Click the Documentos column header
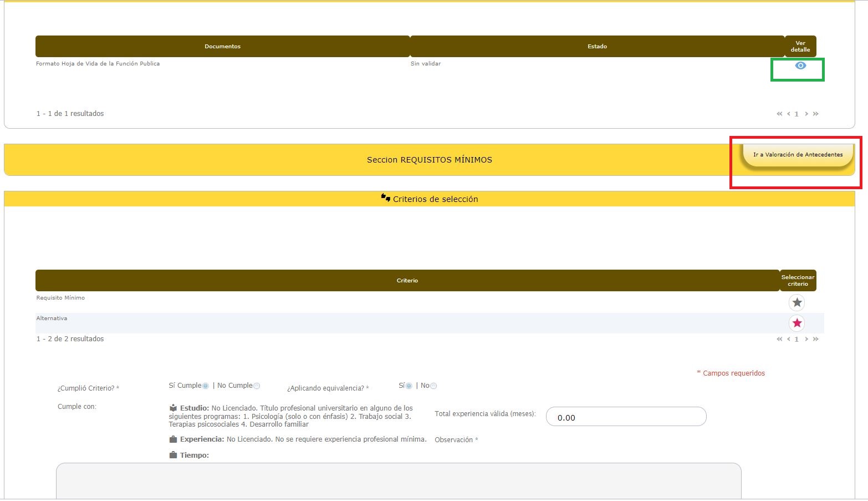This screenshot has width=868, height=501. (222, 47)
